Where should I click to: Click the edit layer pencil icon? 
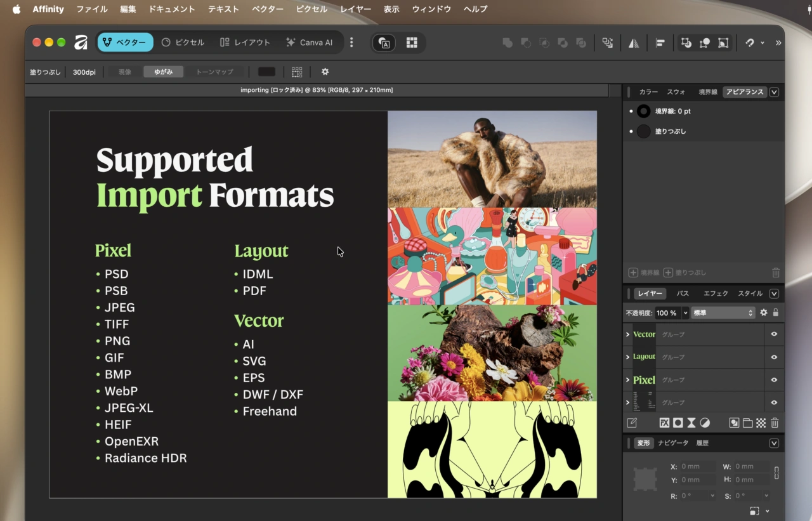click(x=632, y=423)
